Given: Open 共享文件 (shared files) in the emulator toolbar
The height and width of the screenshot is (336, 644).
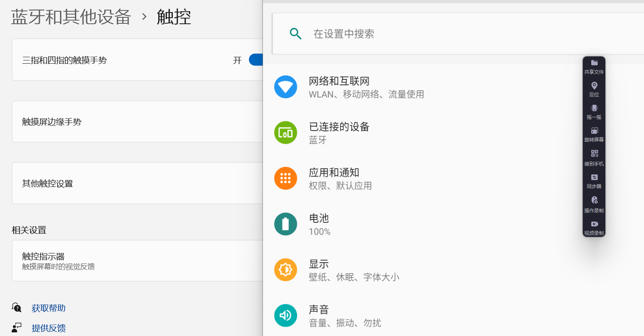Looking at the screenshot, I should 594,66.
